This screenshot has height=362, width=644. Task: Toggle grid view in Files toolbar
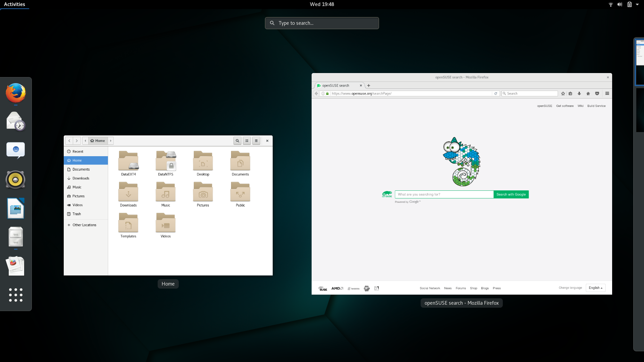(247, 141)
